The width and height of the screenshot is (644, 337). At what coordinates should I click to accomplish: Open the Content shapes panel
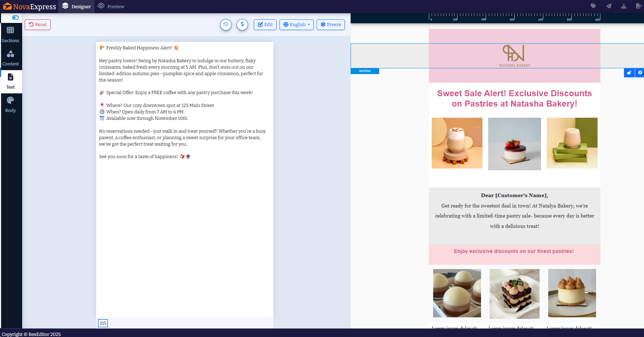11,58
